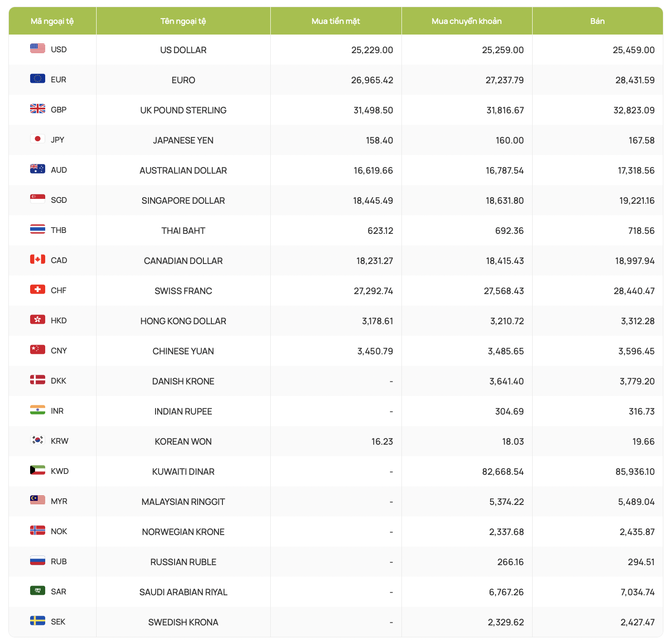
Task: Click the Malaysia flag icon for MYR
Action: (x=38, y=500)
